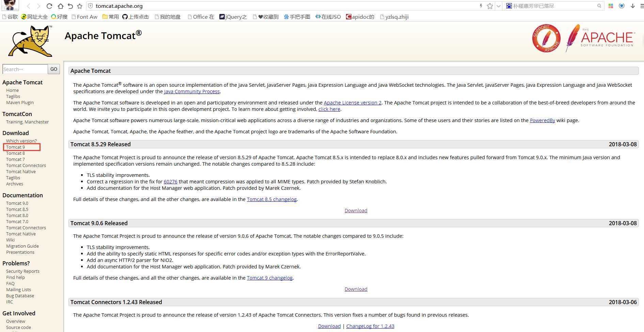This screenshot has width=644, height=332.
Task: Bookmark this page with the address-bar star
Action: click(x=490, y=6)
